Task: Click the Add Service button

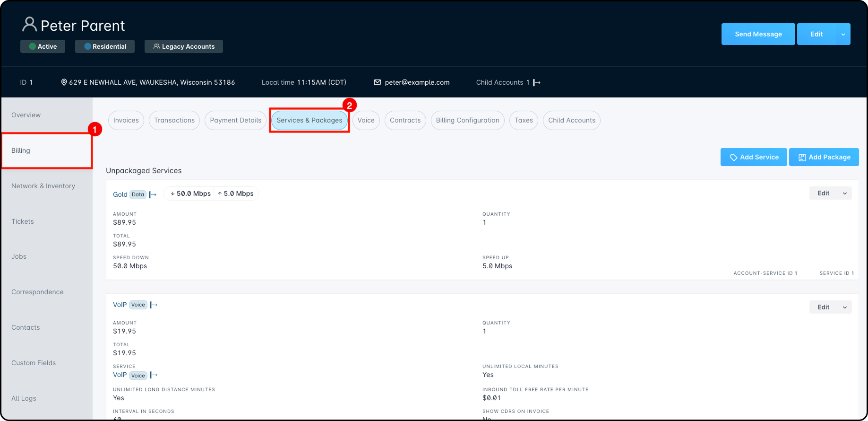Action: (754, 157)
